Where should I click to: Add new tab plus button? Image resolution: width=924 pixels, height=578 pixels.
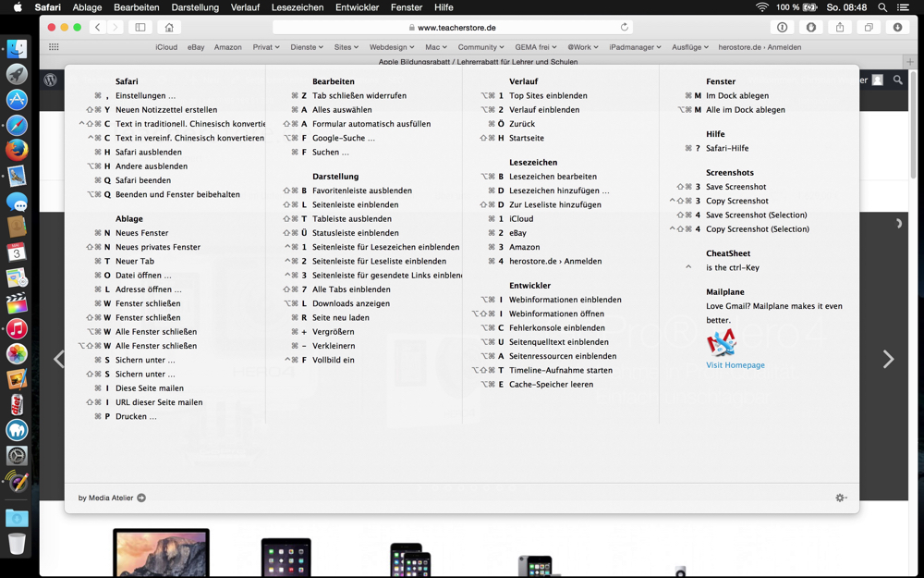pyautogui.click(x=910, y=61)
